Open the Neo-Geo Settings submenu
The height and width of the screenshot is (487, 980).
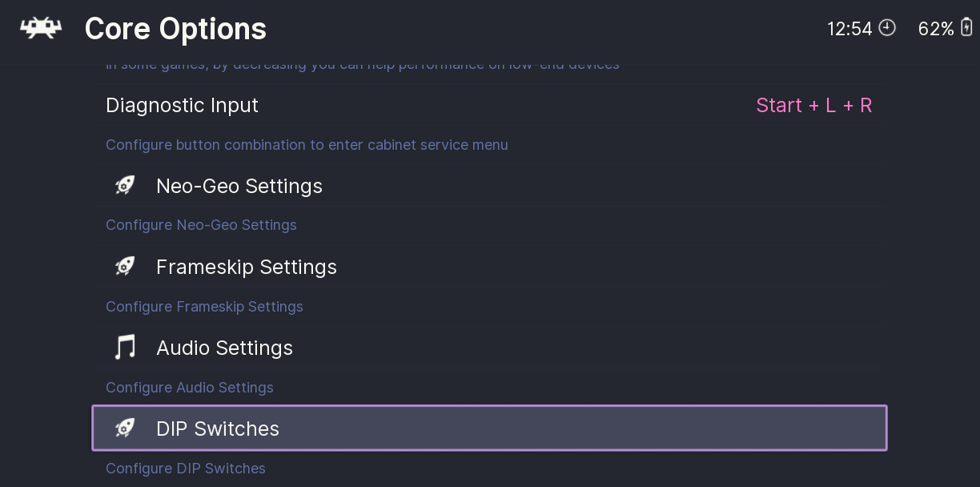click(x=239, y=186)
